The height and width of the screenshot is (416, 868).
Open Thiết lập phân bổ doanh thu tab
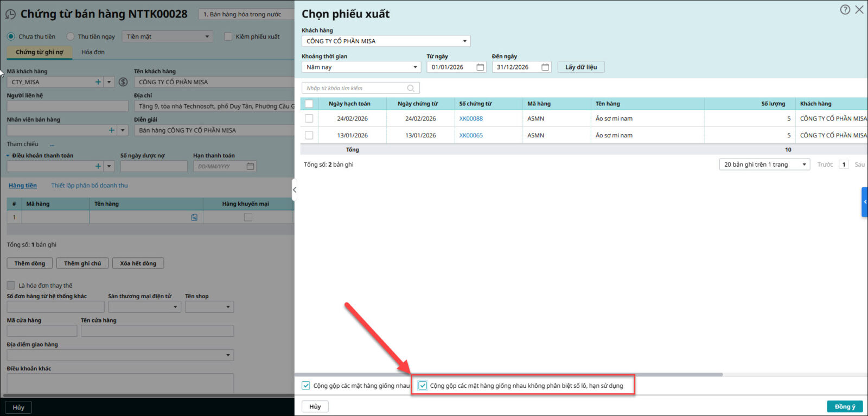(x=90, y=186)
